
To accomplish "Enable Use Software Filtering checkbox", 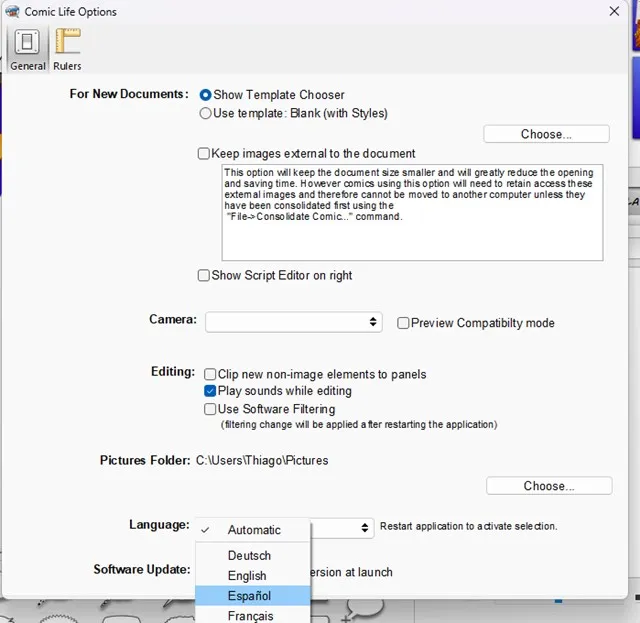I will (210, 409).
